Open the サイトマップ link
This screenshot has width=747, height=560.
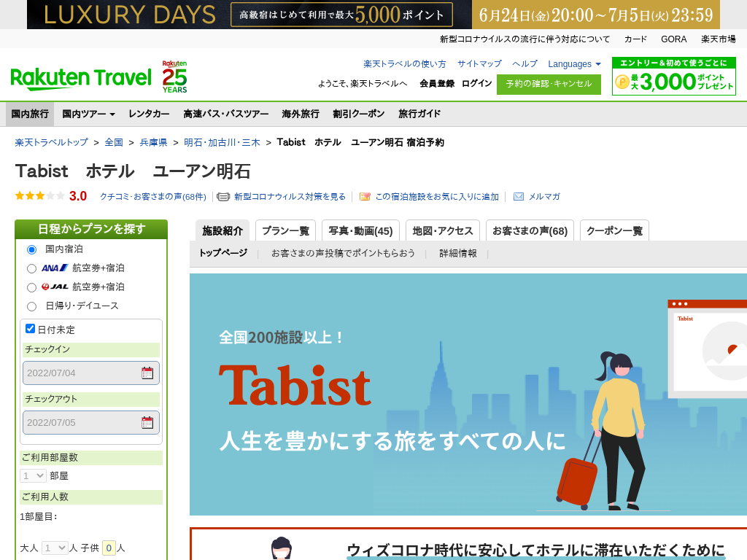point(479,64)
